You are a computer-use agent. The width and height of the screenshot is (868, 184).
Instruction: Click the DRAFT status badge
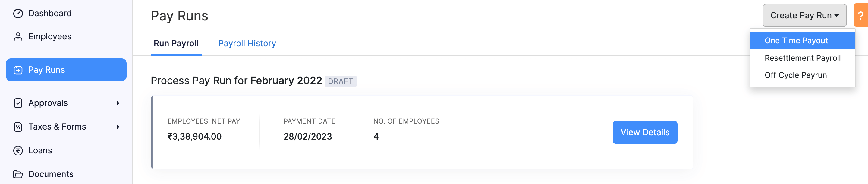(340, 81)
